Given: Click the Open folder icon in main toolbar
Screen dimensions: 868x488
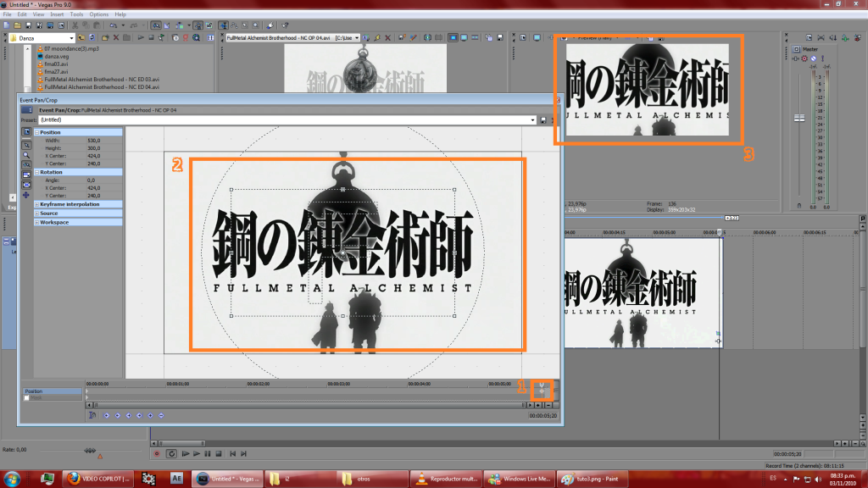Looking at the screenshot, I should 18,25.
